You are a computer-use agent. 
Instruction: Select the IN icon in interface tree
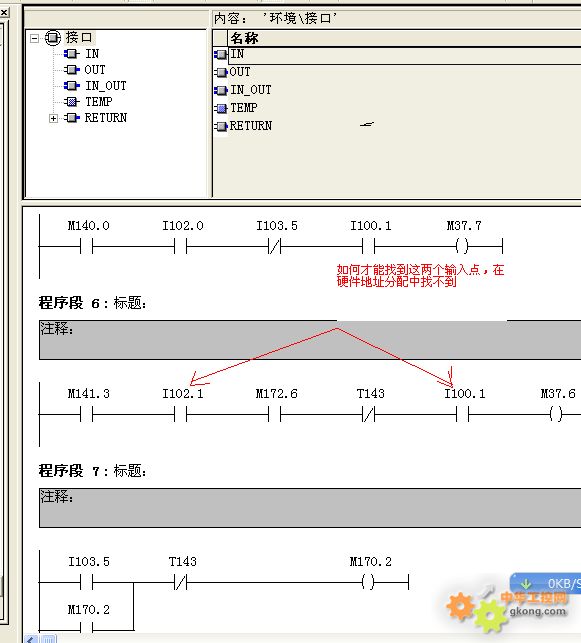click(x=72, y=54)
